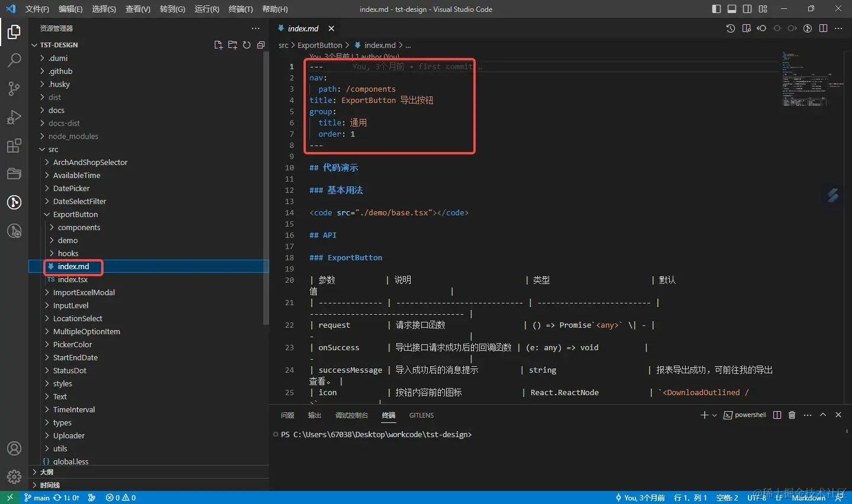The height and width of the screenshot is (504, 852).
Task: Open explorer panel more actions ellipsis
Action: [256, 28]
